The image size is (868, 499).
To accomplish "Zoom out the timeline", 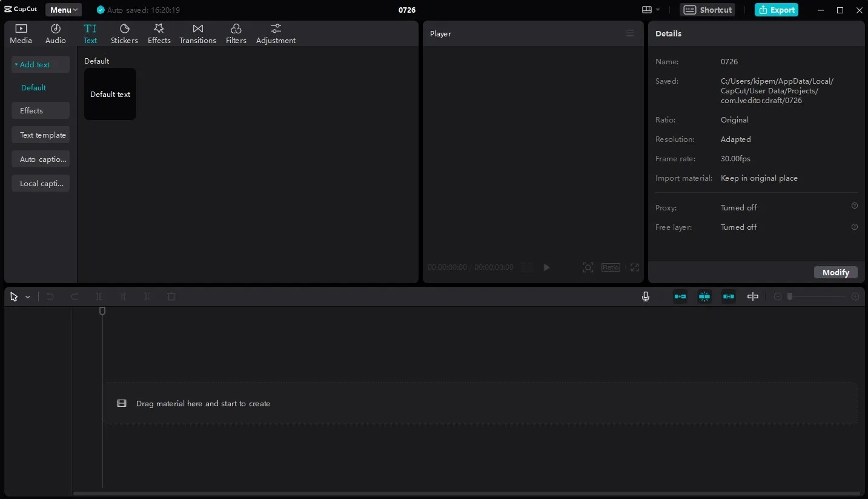I will (x=778, y=296).
